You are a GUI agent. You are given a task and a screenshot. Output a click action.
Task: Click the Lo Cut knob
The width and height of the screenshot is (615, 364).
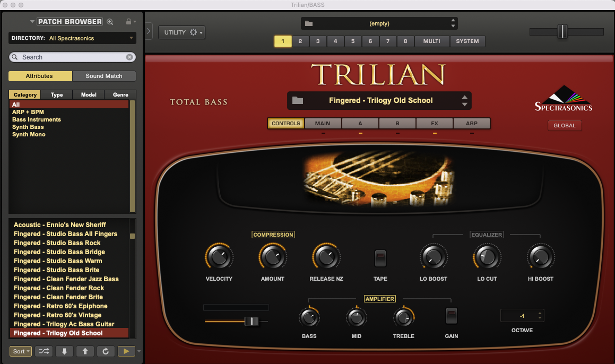pyautogui.click(x=487, y=257)
